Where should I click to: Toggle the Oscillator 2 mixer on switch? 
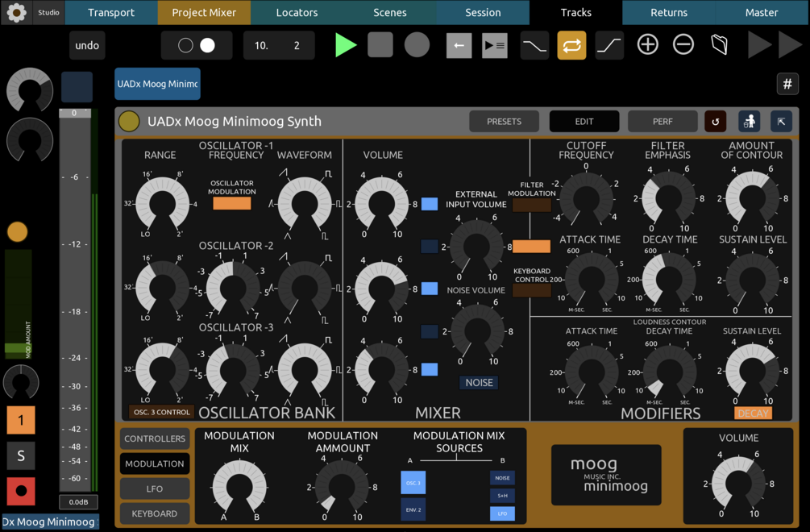[430, 289]
